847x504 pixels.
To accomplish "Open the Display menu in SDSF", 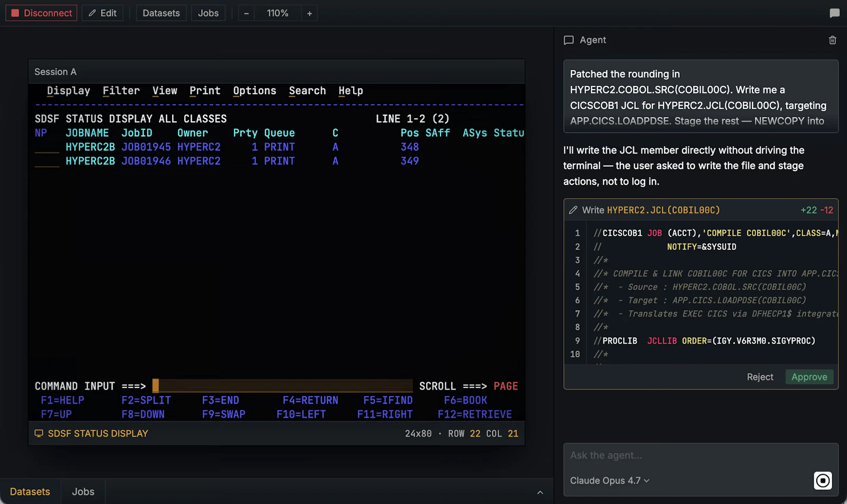I will [x=68, y=91].
